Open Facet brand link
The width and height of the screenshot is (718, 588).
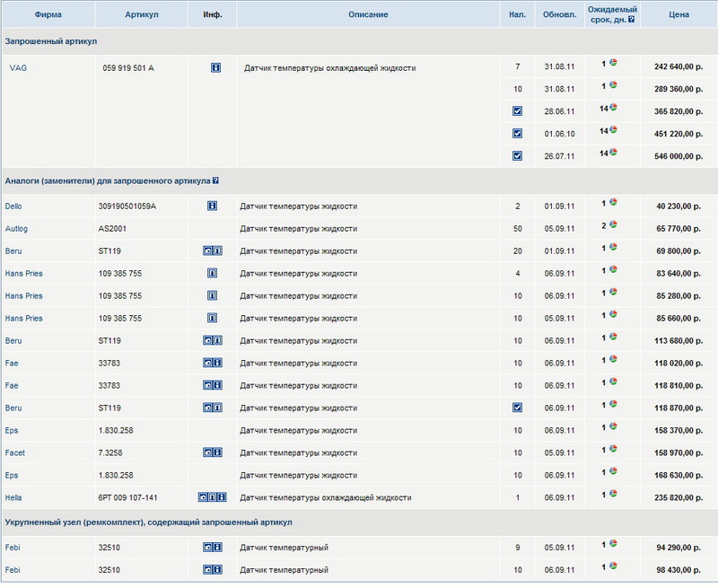click(15, 453)
